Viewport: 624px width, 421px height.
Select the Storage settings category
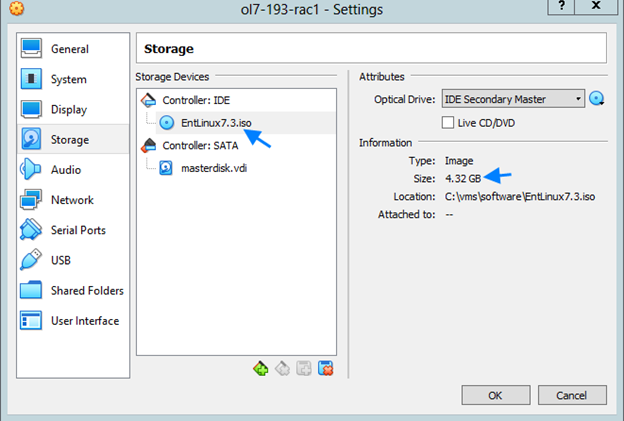coord(73,140)
